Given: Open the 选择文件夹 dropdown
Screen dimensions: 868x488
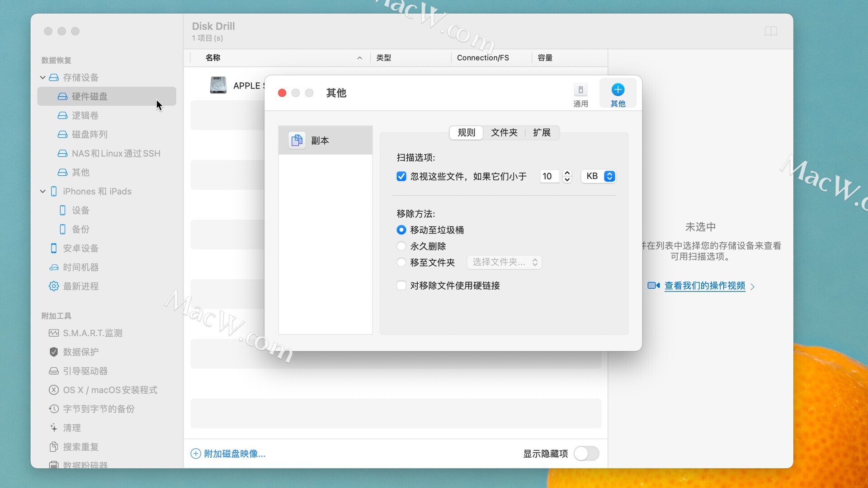Looking at the screenshot, I should point(505,263).
